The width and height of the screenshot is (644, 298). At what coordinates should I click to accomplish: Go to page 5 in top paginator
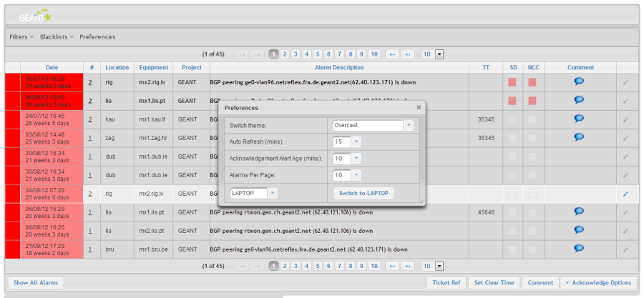(318, 54)
